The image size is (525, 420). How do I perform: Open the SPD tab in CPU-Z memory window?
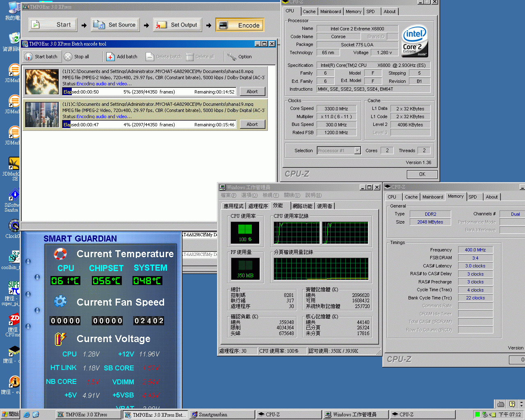coord(472,197)
